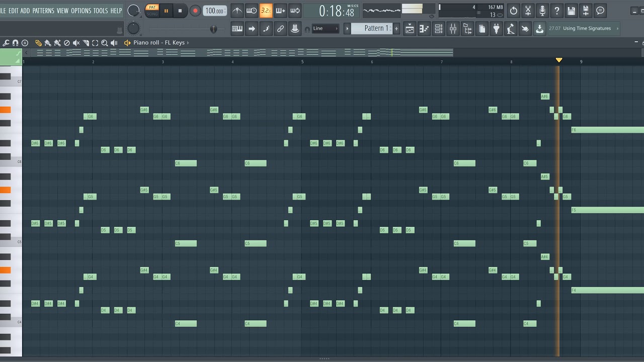Image resolution: width=644 pixels, height=362 pixels.
Task: Select the Slice tool
Action: pyautogui.click(x=86, y=43)
